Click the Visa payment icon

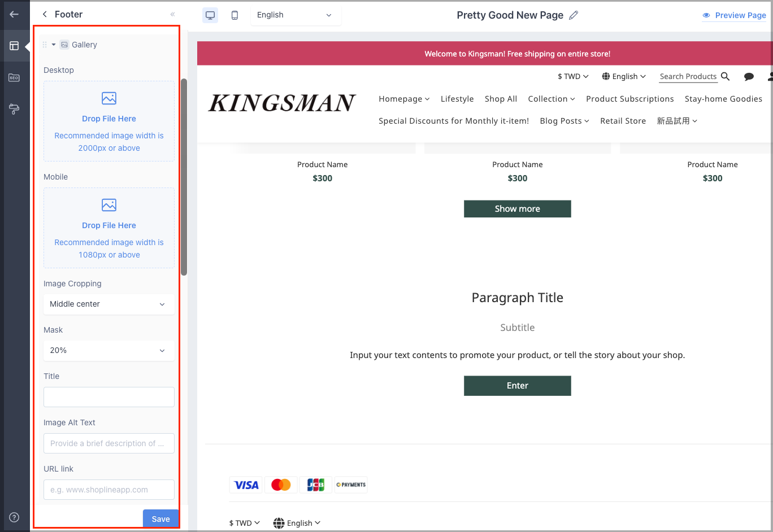pyautogui.click(x=246, y=485)
